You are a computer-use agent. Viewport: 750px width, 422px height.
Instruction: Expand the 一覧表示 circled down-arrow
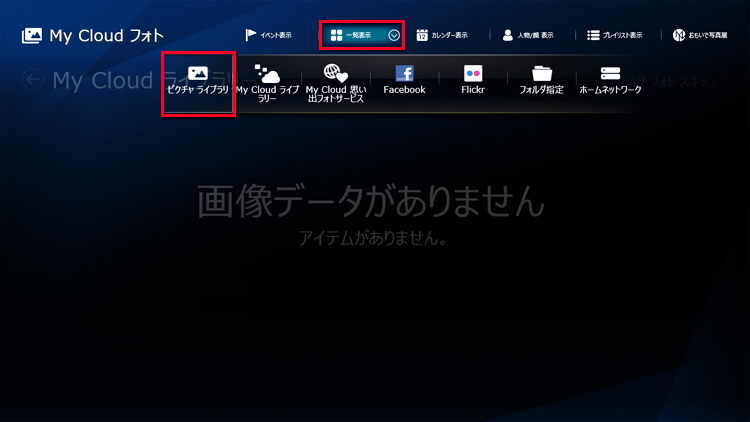point(394,35)
